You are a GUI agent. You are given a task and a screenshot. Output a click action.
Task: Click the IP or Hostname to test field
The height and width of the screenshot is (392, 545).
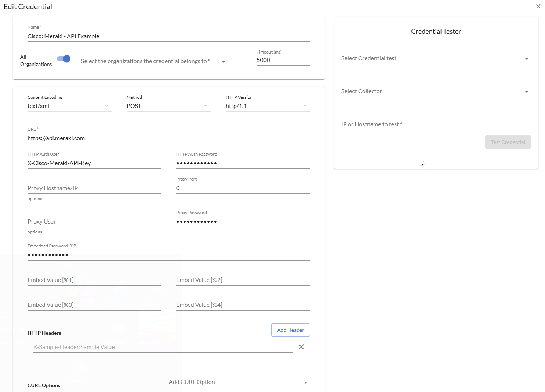436,124
